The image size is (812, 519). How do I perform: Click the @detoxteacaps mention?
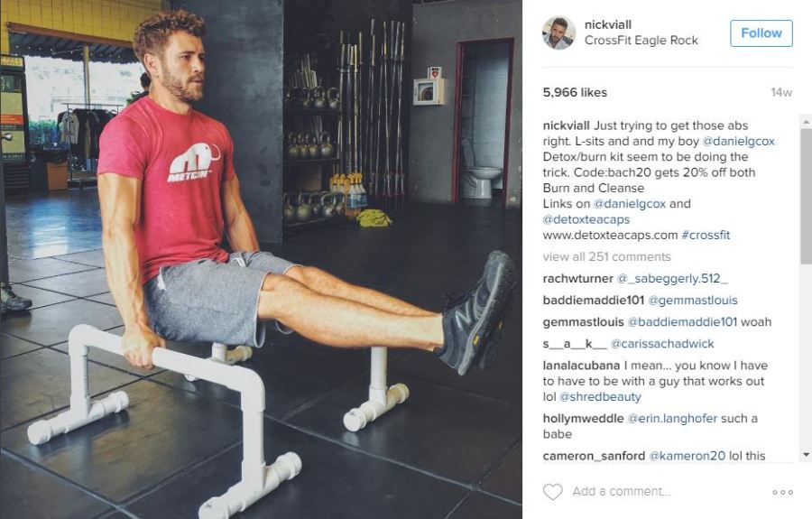click(586, 219)
